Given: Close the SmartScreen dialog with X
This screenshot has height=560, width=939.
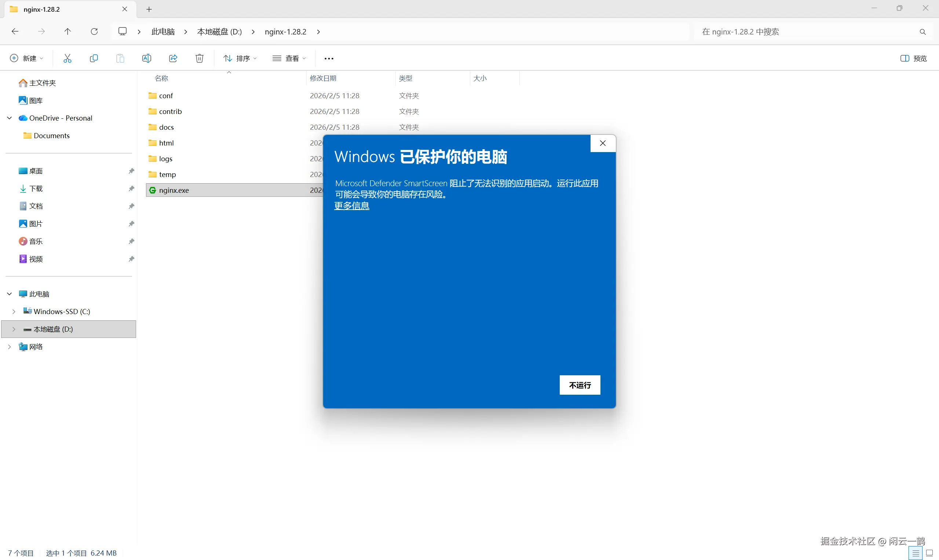Looking at the screenshot, I should (603, 143).
